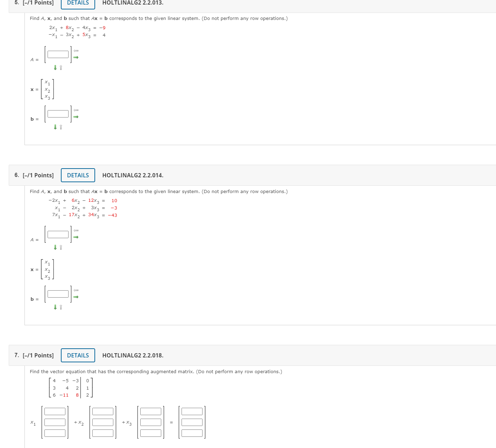Click the '7. [-/1 Points]' label
The width and height of the screenshot is (496, 448).
coord(34,355)
